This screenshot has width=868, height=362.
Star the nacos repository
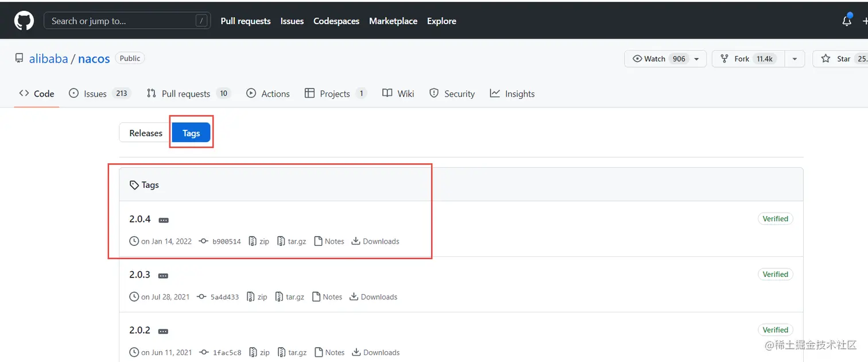click(x=841, y=59)
